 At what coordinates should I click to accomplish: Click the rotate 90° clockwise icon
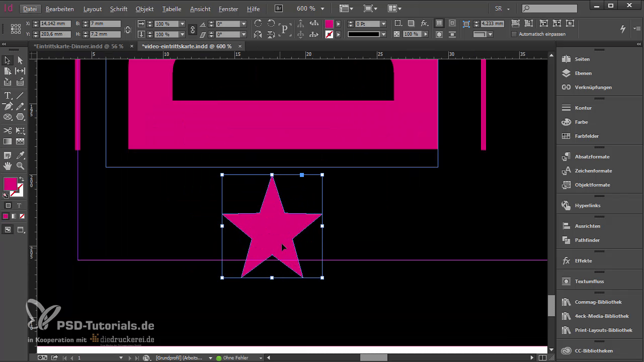258,24
